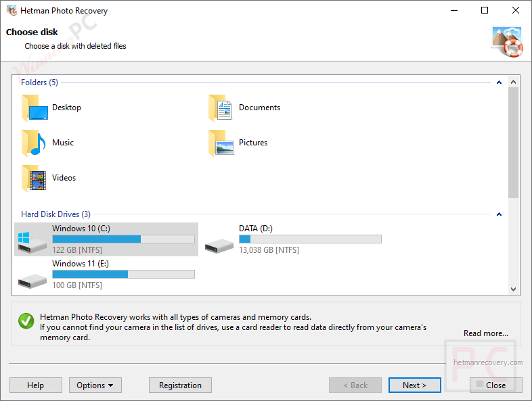This screenshot has height=401, width=532.
Task: Open the Registration dialog
Action: pyautogui.click(x=180, y=385)
